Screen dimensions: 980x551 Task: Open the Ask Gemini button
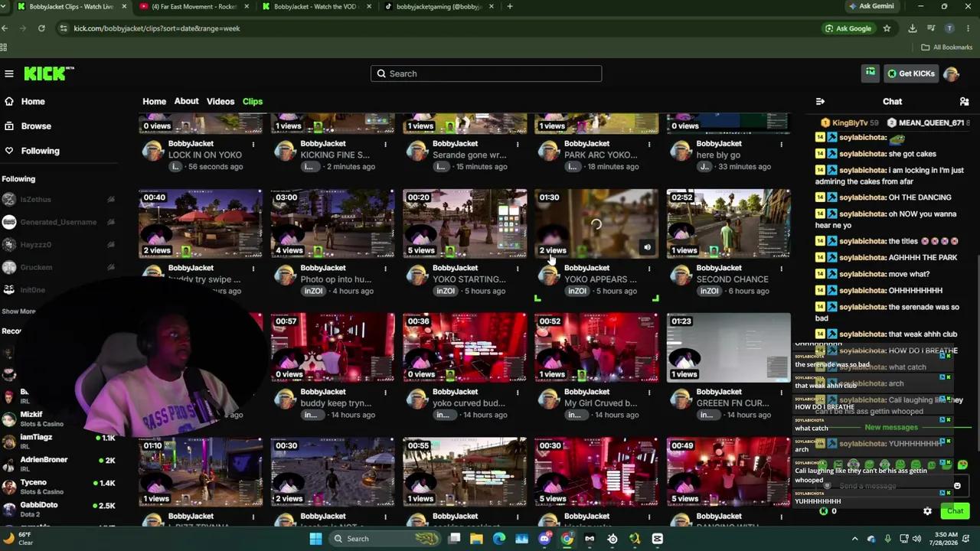click(871, 6)
